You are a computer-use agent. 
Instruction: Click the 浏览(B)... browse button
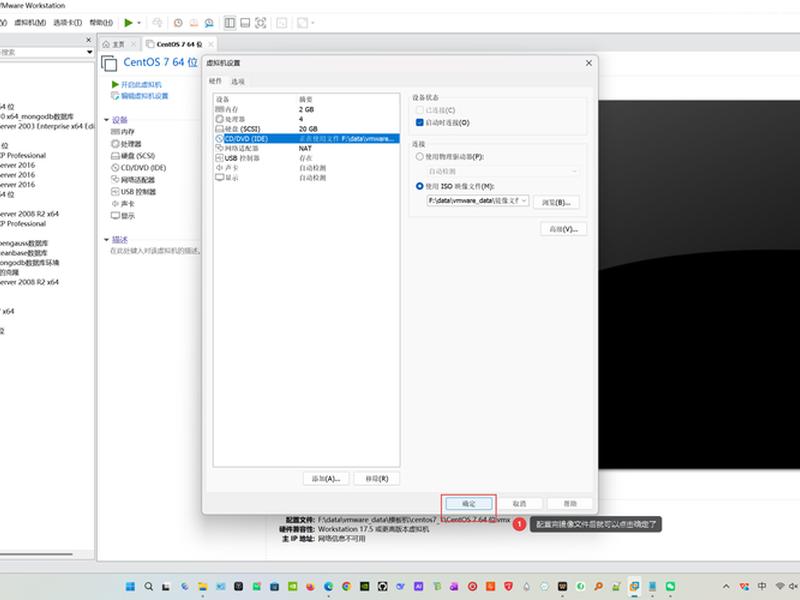coord(556,202)
